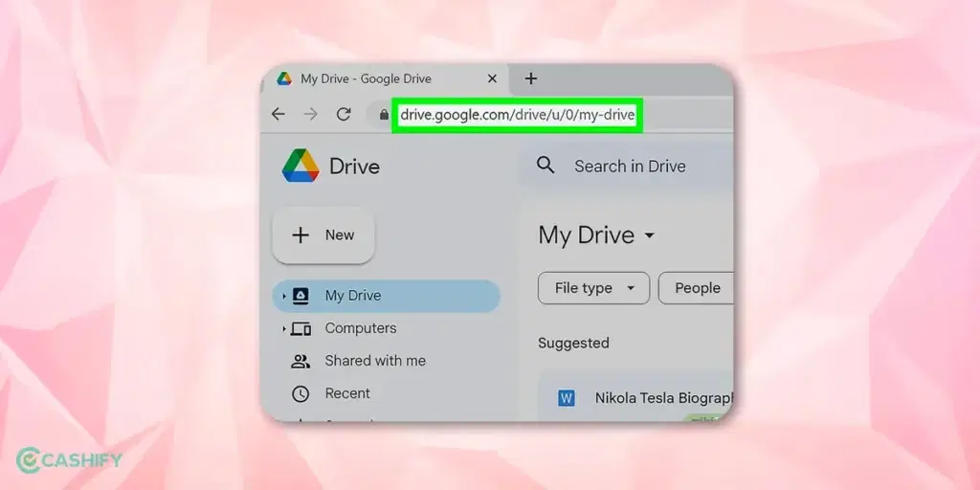Open Computers in the sidebar
980x490 pixels.
[x=361, y=328]
